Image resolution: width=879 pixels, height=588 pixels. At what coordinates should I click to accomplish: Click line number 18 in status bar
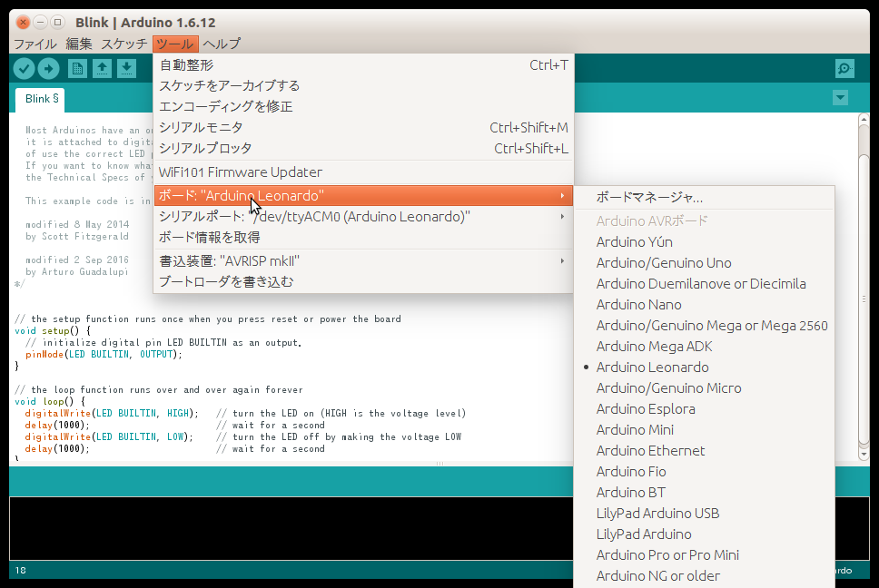21,570
